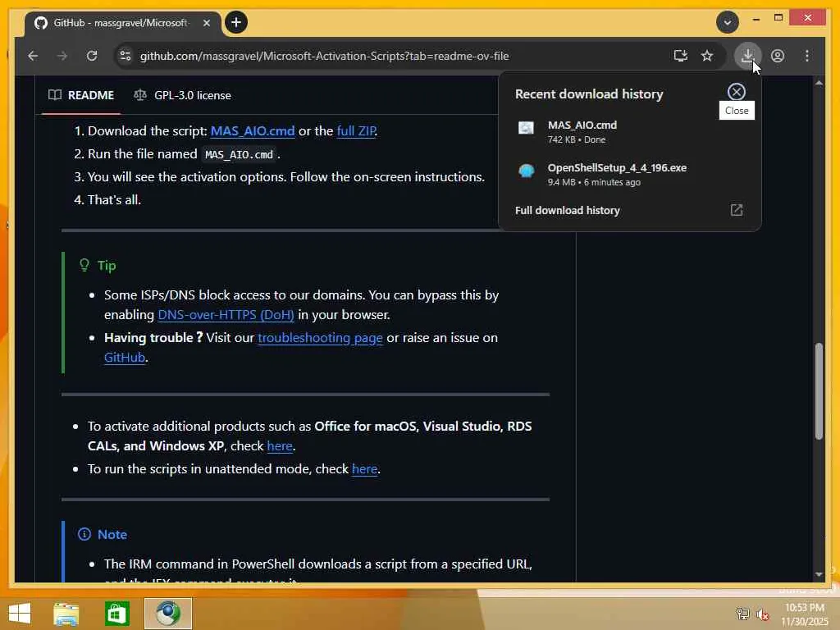Click the Note info icon

[84, 534]
